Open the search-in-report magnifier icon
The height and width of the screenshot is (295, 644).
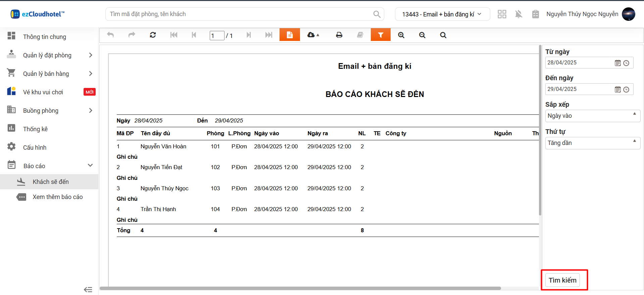[x=443, y=35]
